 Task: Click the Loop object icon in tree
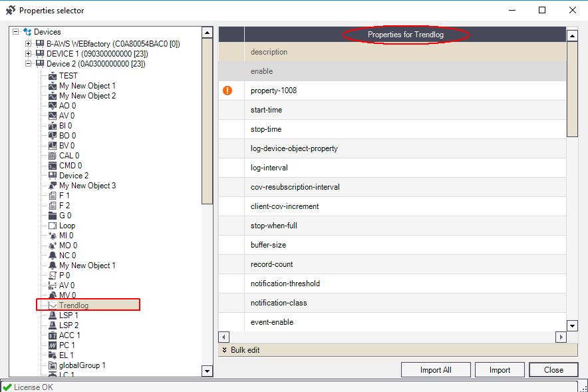[x=53, y=226]
